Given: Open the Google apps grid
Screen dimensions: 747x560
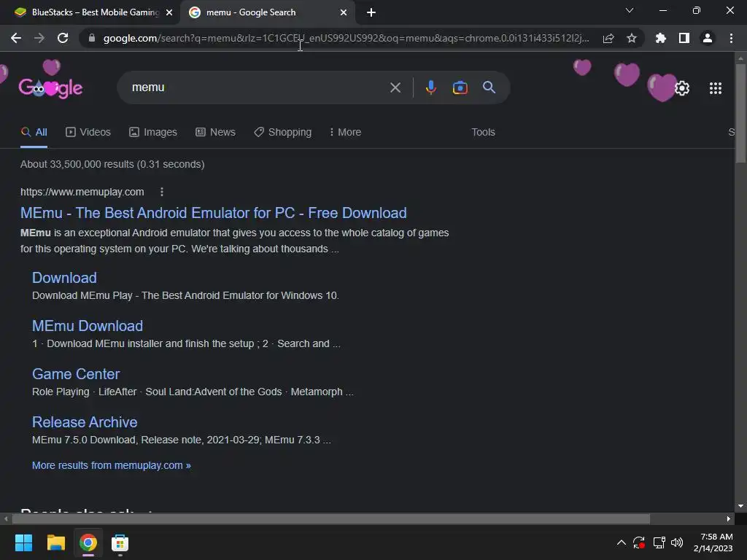Looking at the screenshot, I should click(716, 88).
